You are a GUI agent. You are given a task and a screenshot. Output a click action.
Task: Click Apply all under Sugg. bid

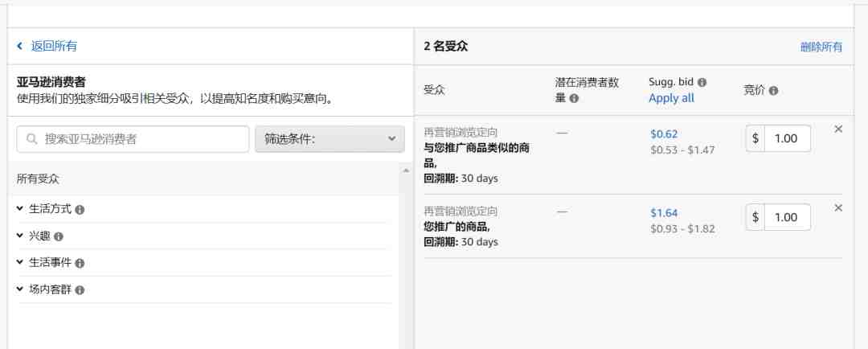tap(671, 98)
